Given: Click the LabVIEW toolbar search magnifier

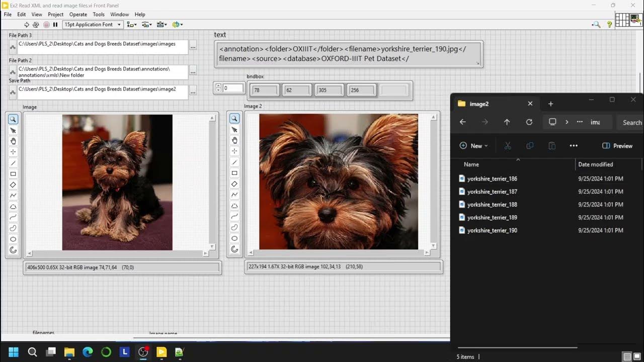Looking at the screenshot, I should [x=596, y=24].
